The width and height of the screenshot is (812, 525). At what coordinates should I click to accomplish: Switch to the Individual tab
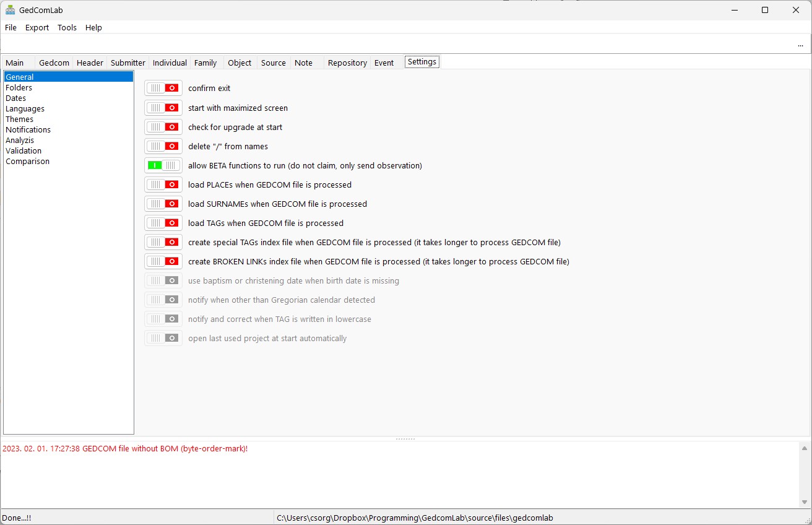pyautogui.click(x=170, y=63)
